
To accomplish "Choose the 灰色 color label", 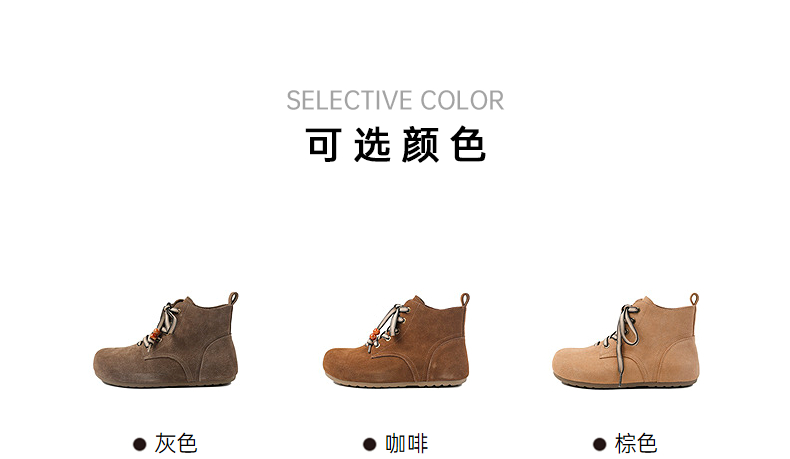I will pyautogui.click(x=176, y=444).
